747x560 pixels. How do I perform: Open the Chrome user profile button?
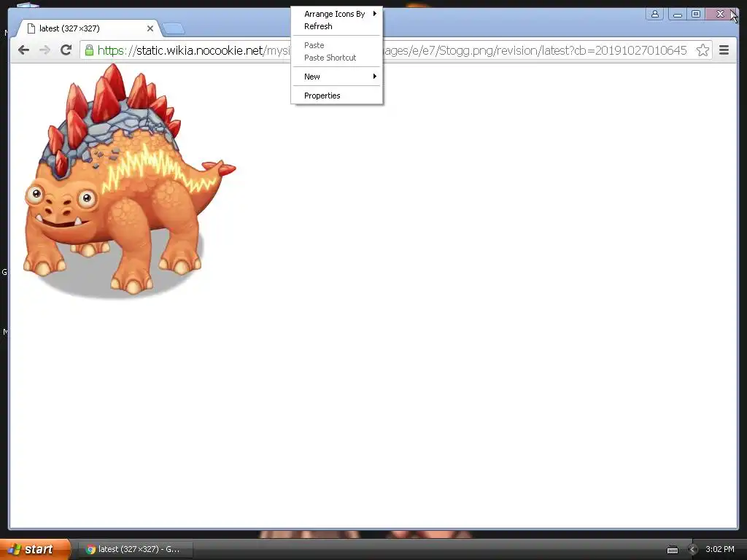point(655,14)
